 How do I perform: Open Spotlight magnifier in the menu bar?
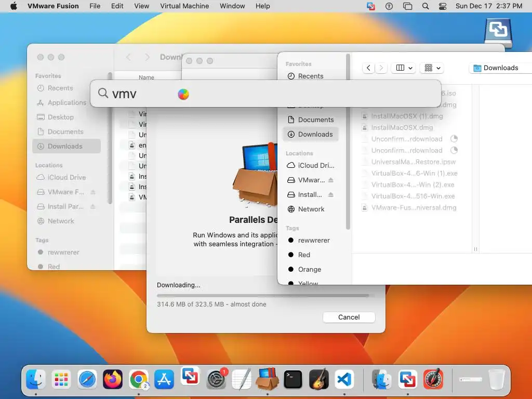425,6
